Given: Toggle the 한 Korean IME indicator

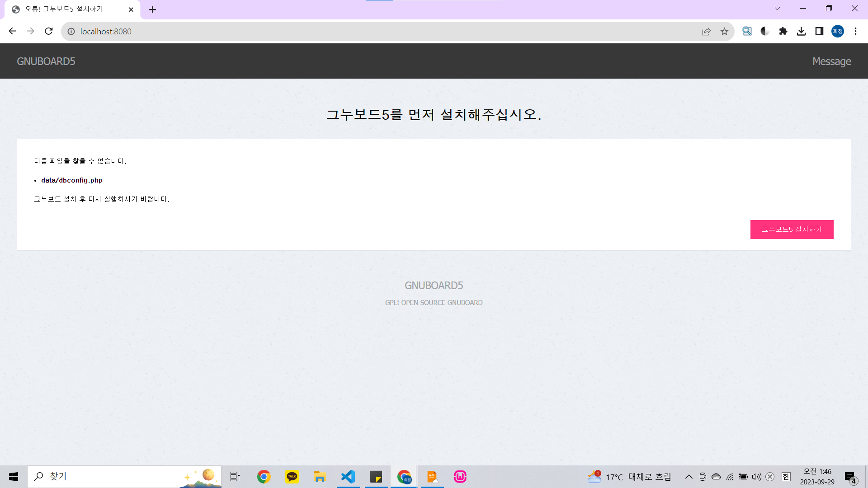Looking at the screenshot, I should point(786,477).
